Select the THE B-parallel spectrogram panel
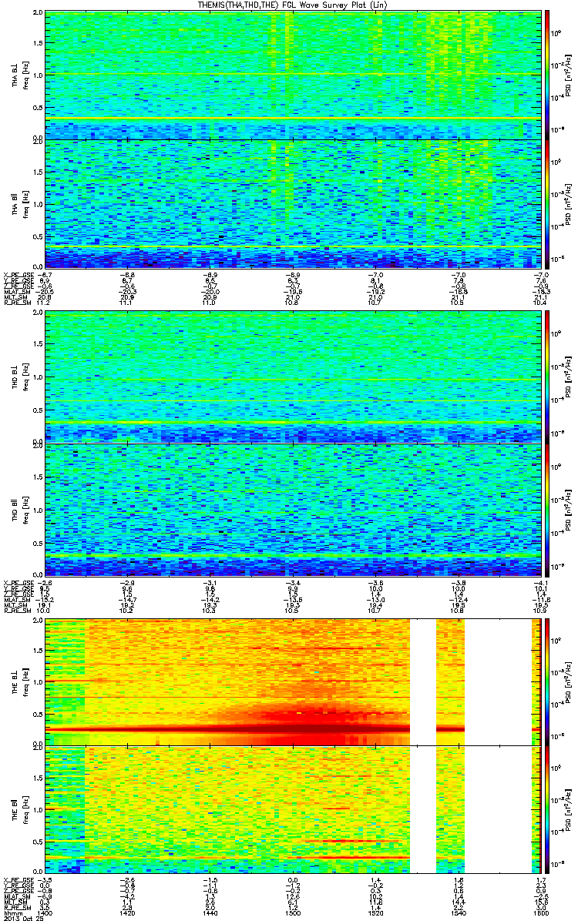Image resolution: width=578 pixels, height=924 pixels. tap(293, 809)
